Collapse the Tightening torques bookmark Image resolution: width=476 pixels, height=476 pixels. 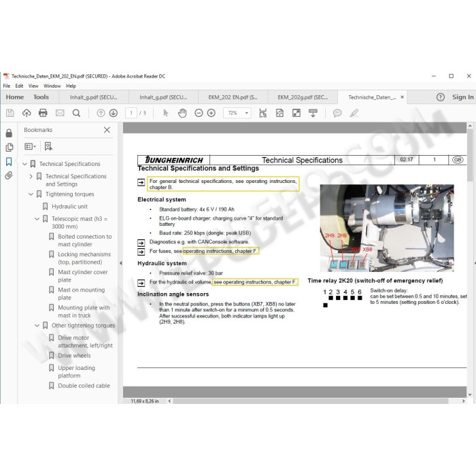pos(31,194)
